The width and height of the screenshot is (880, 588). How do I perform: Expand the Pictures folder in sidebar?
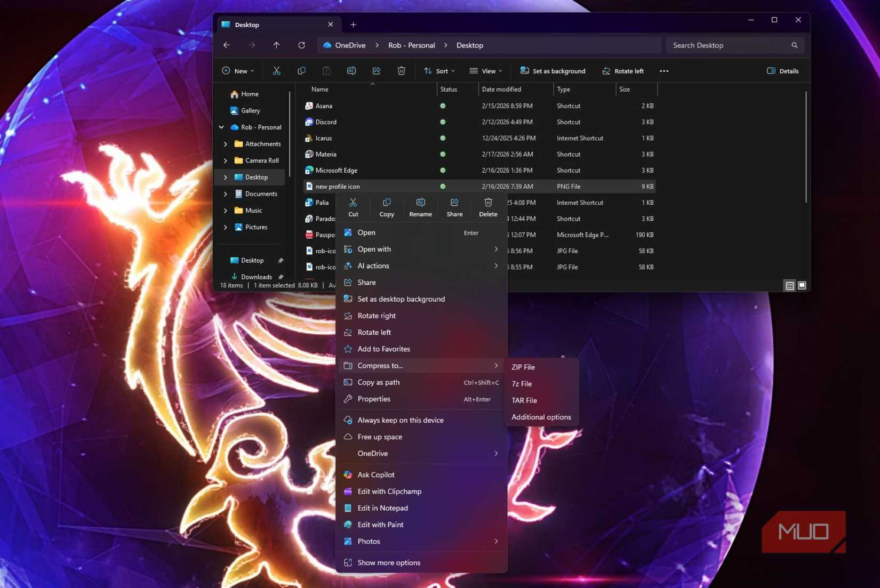(226, 227)
